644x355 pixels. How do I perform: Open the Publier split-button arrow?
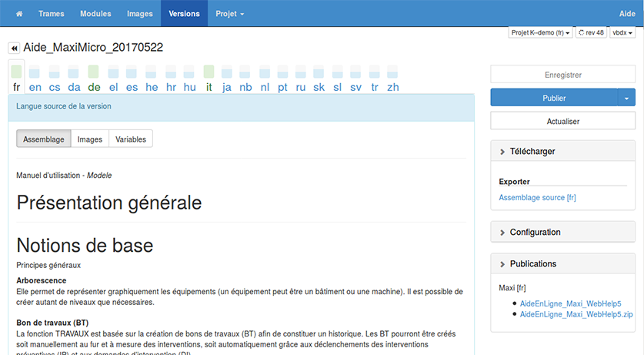(x=626, y=98)
